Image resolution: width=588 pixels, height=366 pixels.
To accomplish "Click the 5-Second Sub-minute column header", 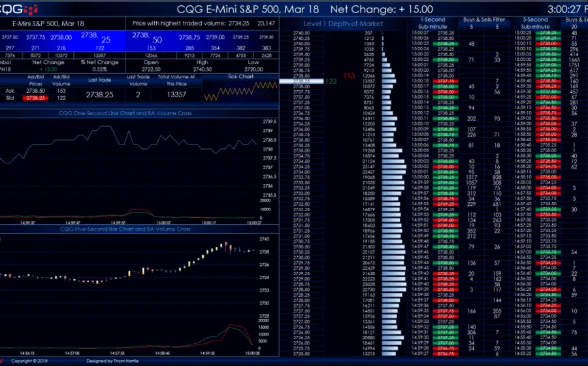I will coord(535,23).
